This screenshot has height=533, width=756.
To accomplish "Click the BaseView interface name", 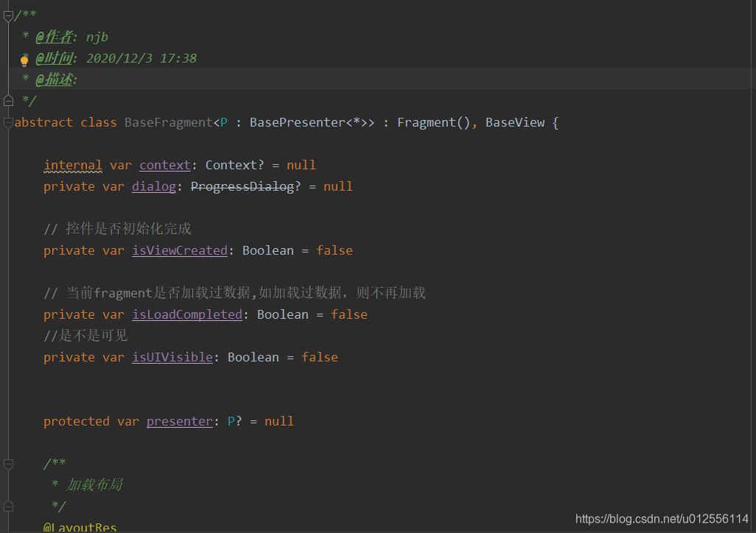I will tap(514, 122).
